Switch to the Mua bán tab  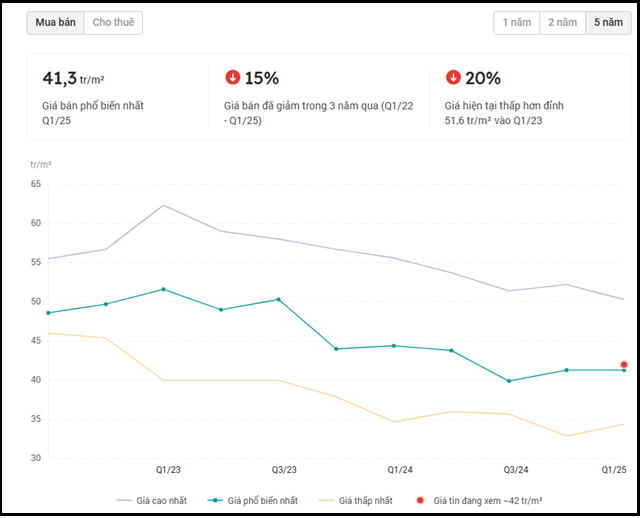[55, 23]
